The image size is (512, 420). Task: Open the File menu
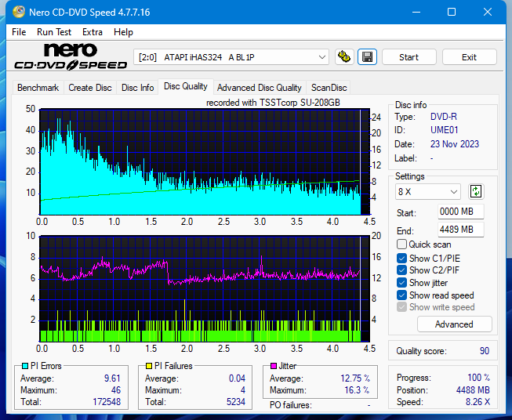point(19,32)
